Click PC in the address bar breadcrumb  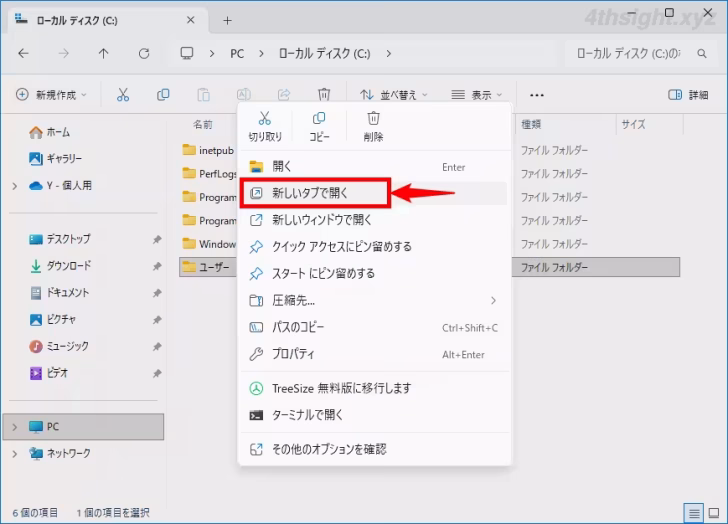237,54
